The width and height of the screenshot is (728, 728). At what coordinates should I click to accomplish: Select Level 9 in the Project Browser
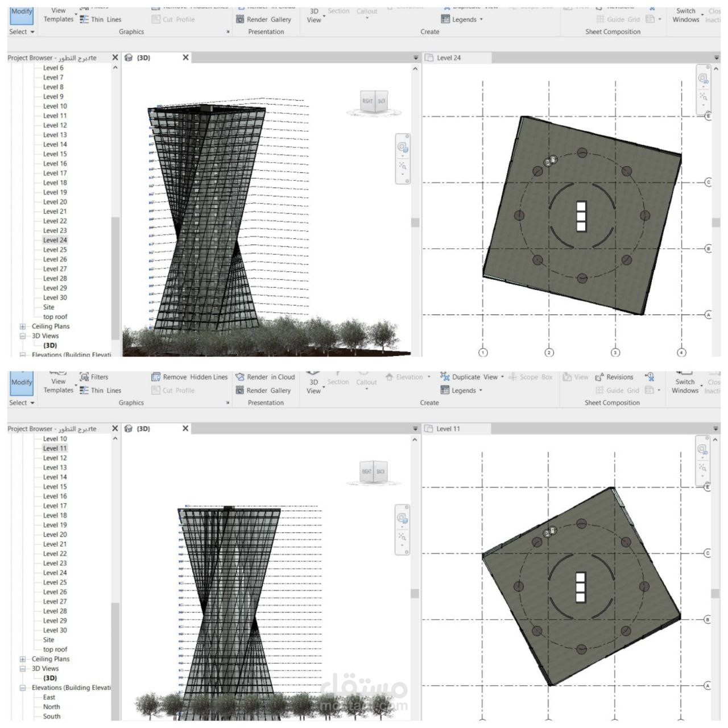tap(53, 97)
